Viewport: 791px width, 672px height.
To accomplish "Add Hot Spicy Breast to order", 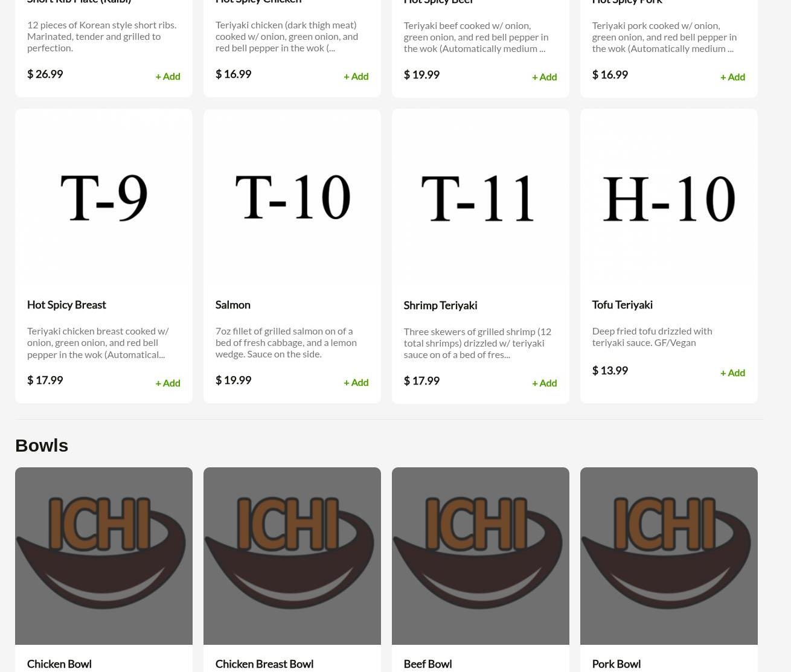I will pyautogui.click(x=168, y=383).
